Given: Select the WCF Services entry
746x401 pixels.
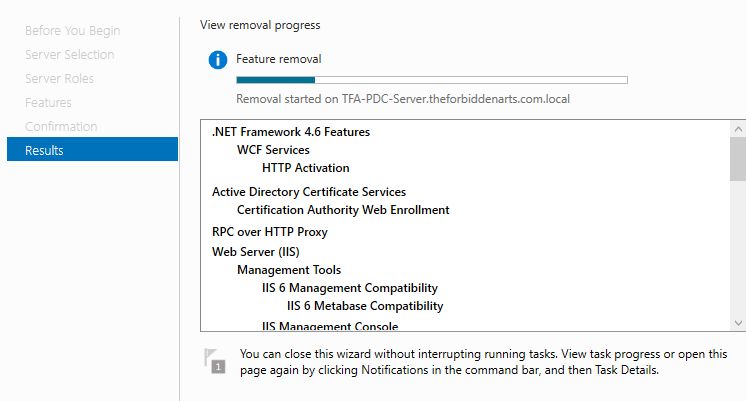Looking at the screenshot, I should (273, 150).
